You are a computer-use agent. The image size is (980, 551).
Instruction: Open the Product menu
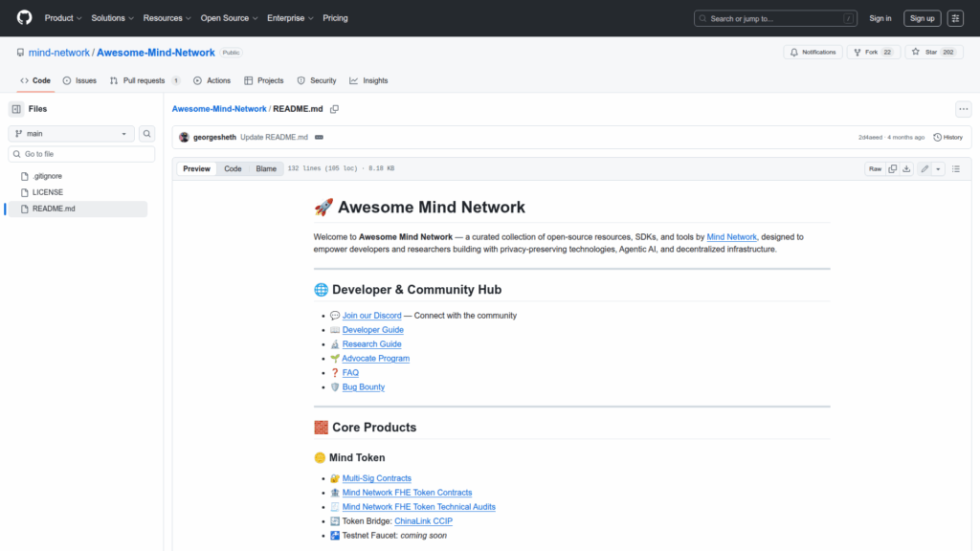[63, 18]
